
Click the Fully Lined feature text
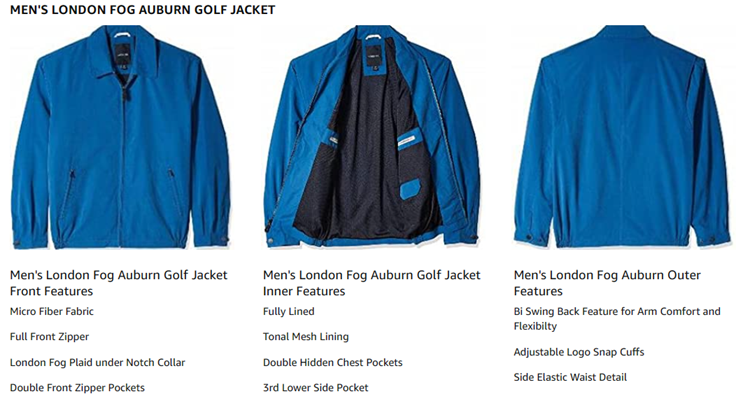(x=288, y=312)
